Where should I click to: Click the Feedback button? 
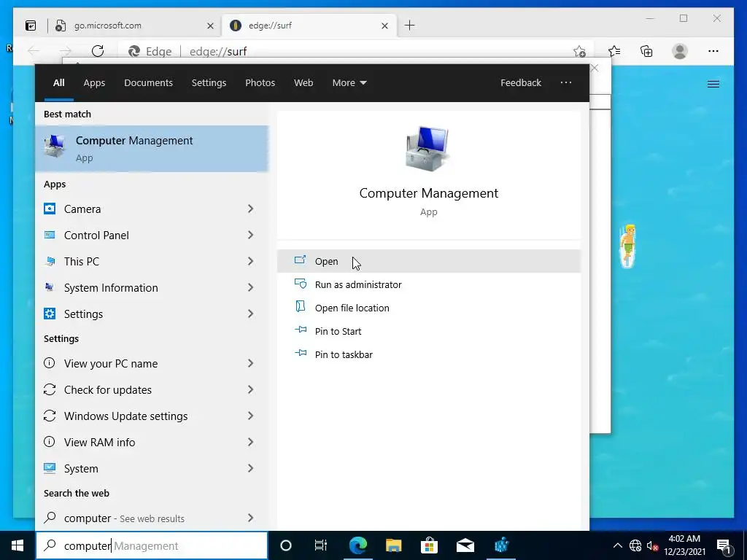point(521,82)
